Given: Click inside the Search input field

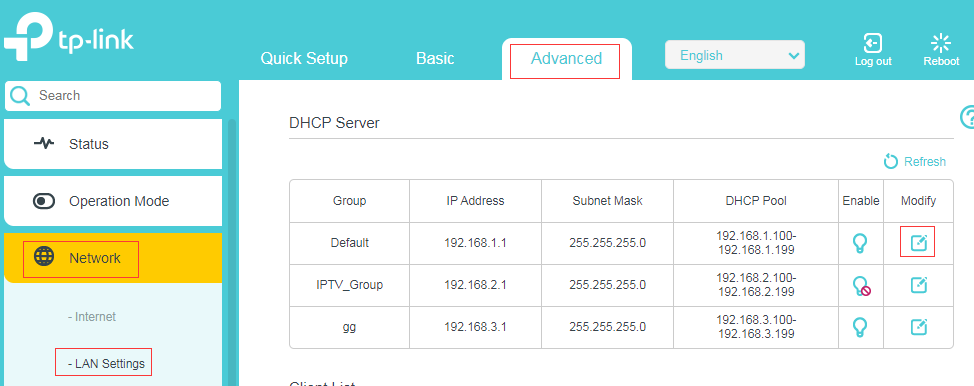Looking at the screenshot, I should point(112,96).
